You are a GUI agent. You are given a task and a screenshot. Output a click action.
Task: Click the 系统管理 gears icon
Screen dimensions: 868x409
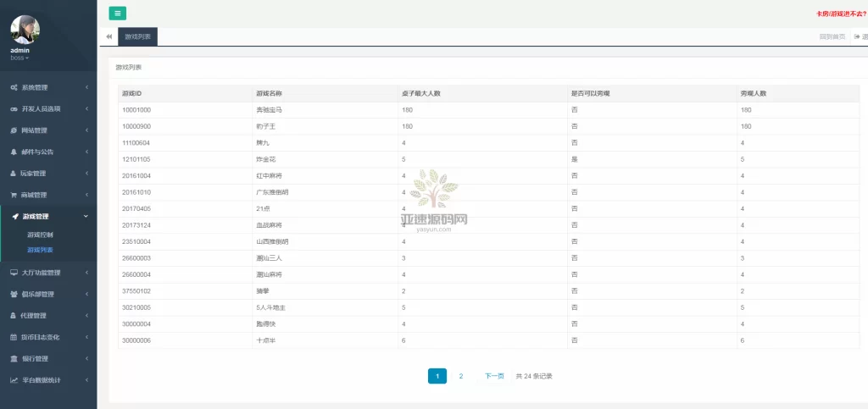(14, 87)
